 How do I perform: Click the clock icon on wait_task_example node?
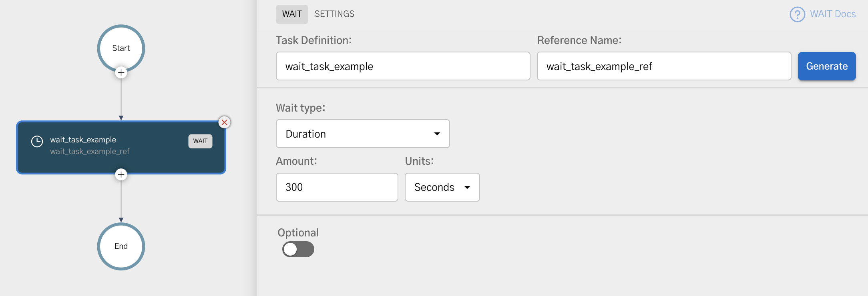(37, 141)
